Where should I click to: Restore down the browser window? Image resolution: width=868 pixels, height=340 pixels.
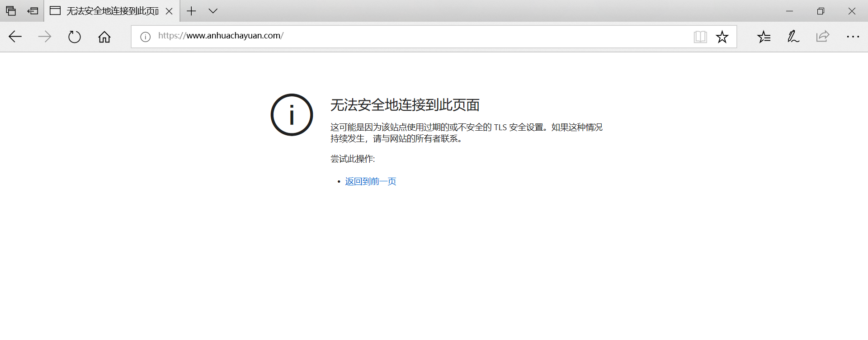[x=821, y=11]
